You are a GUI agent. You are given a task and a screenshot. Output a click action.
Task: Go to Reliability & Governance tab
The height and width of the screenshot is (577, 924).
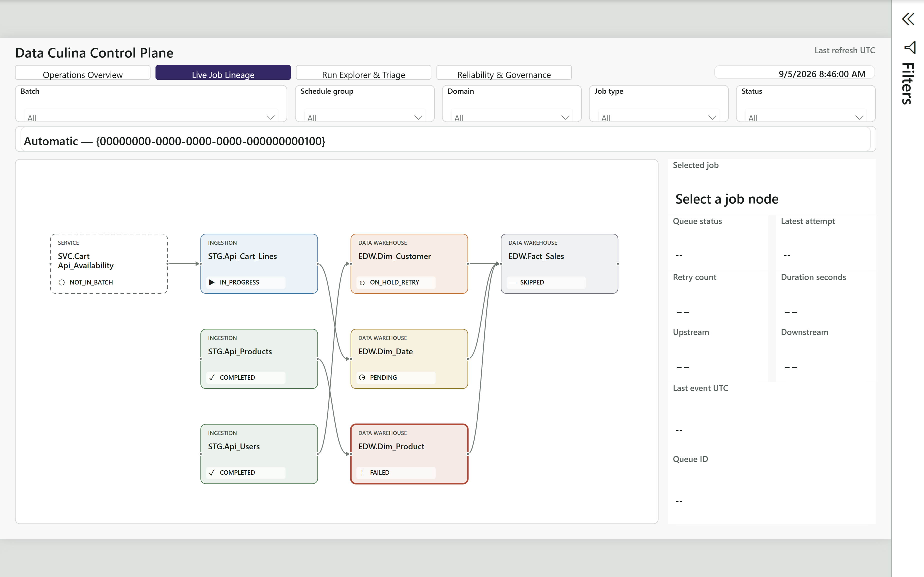504,73
